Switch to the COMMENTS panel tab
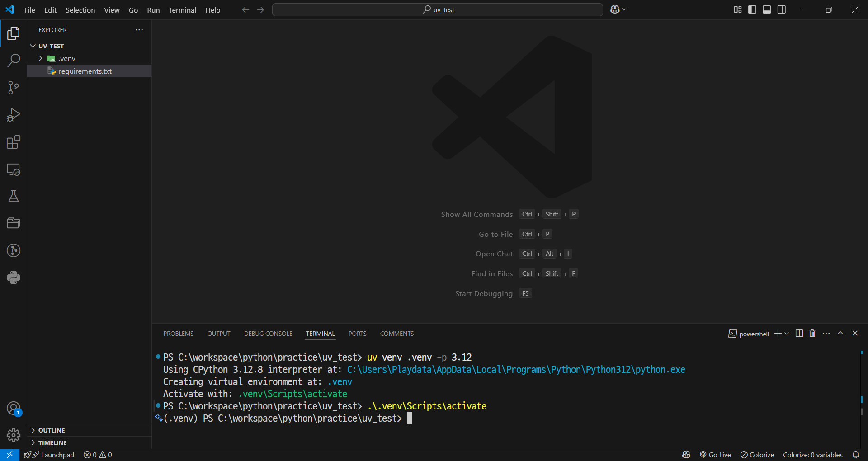868x461 pixels. [x=397, y=334]
